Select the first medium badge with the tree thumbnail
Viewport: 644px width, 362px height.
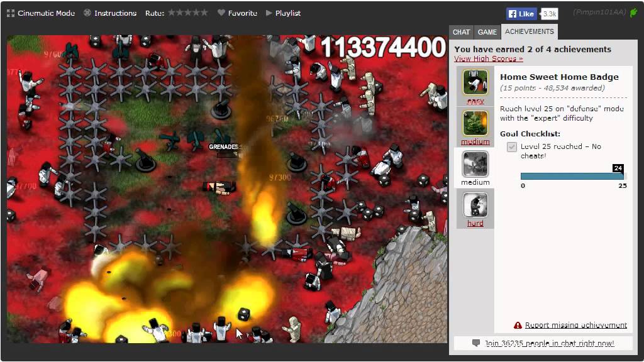coord(475,123)
